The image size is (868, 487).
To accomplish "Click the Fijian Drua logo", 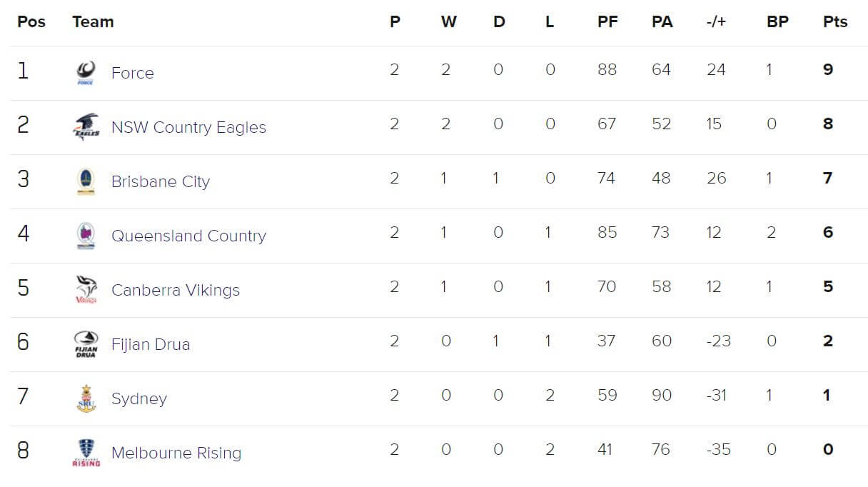I will (86, 344).
